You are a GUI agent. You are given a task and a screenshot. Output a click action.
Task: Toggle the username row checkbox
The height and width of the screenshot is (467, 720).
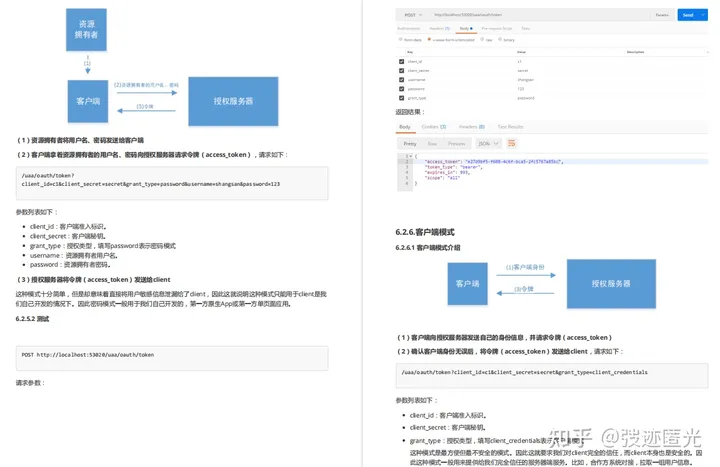401,80
